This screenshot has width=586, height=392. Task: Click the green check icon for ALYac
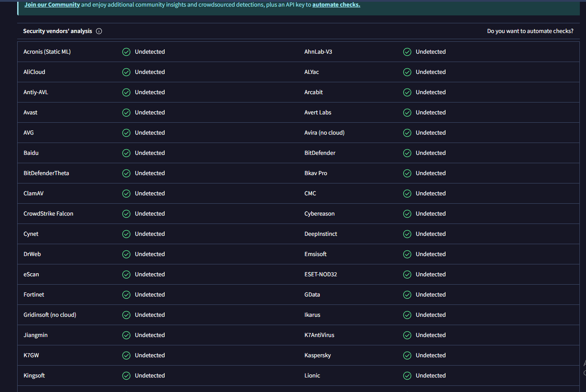pyautogui.click(x=407, y=72)
